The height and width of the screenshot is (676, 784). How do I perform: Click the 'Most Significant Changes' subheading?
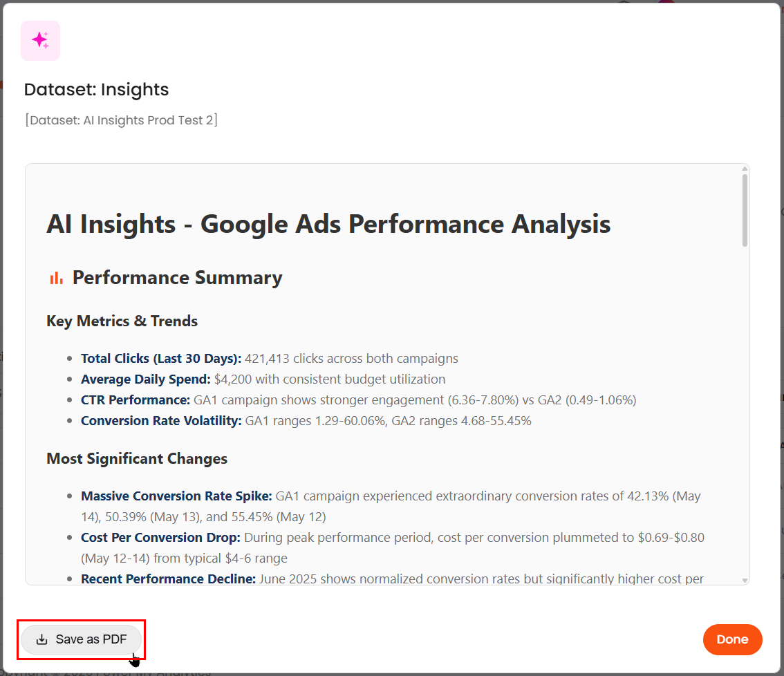[x=137, y=458]
